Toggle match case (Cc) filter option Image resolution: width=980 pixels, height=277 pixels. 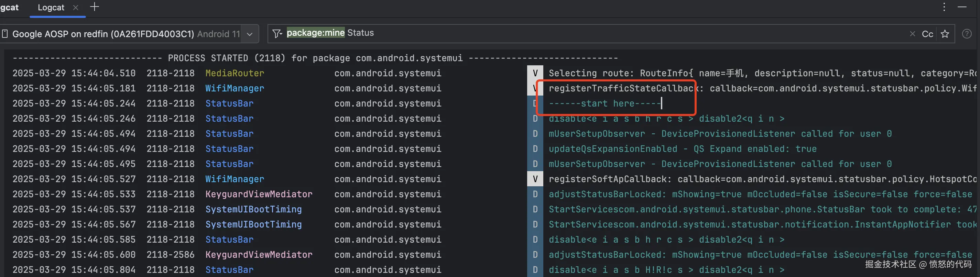pyautogui.click(x=927, y=34)
